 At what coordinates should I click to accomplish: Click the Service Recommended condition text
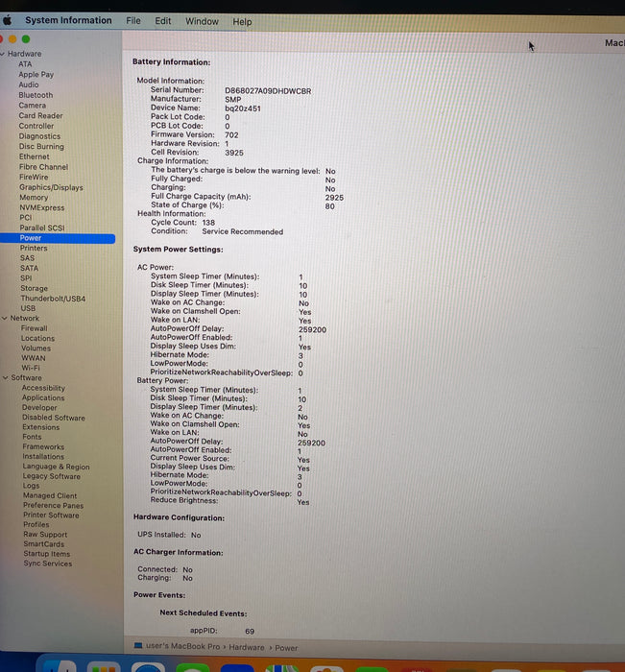[243, 231]
